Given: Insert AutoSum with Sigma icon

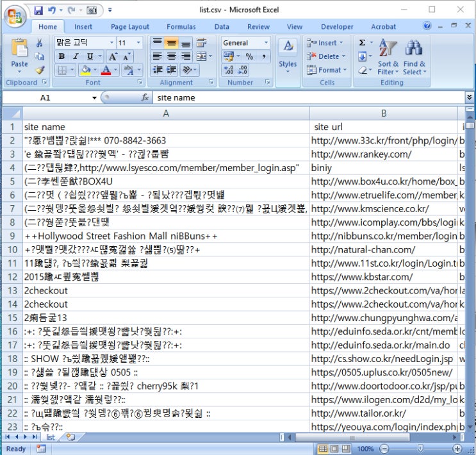Looking at the screenshot, I should pos(362,43).
